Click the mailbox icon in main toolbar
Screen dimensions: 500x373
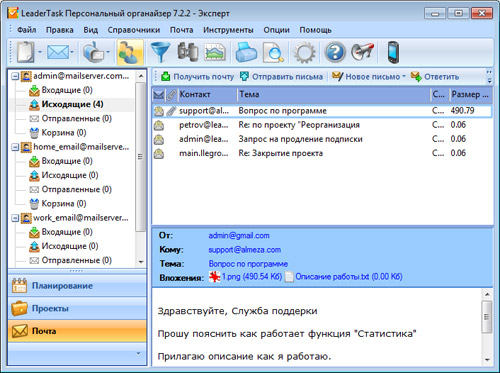click(93, 52)
